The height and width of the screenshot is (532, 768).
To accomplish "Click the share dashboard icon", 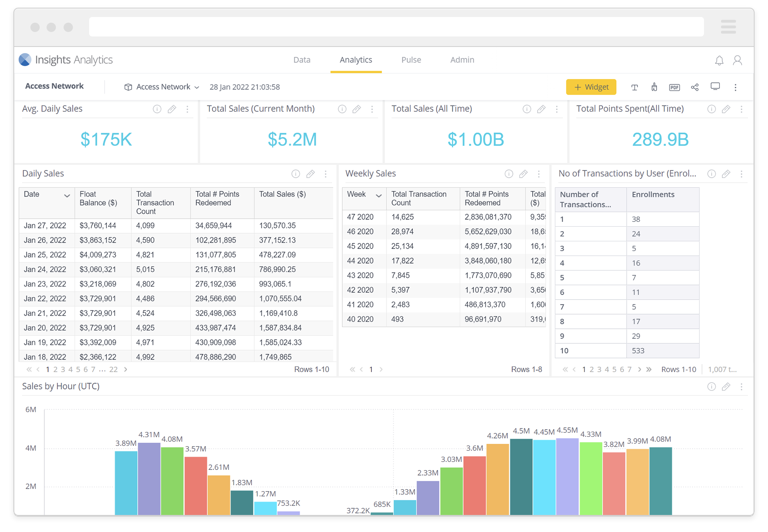I will point(695,87).
